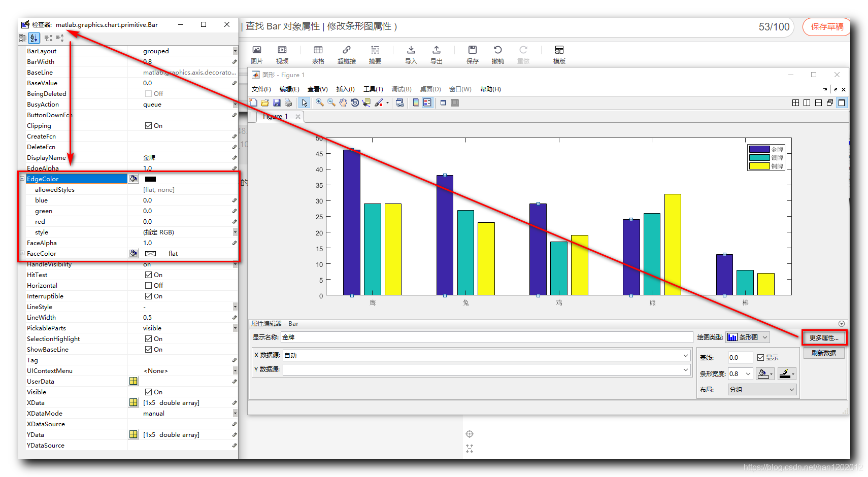Toggle the SelectionHighlight On checkbox
Viewport: 868px width, 477px height.
pyautogui.click(x=148, y=338)
